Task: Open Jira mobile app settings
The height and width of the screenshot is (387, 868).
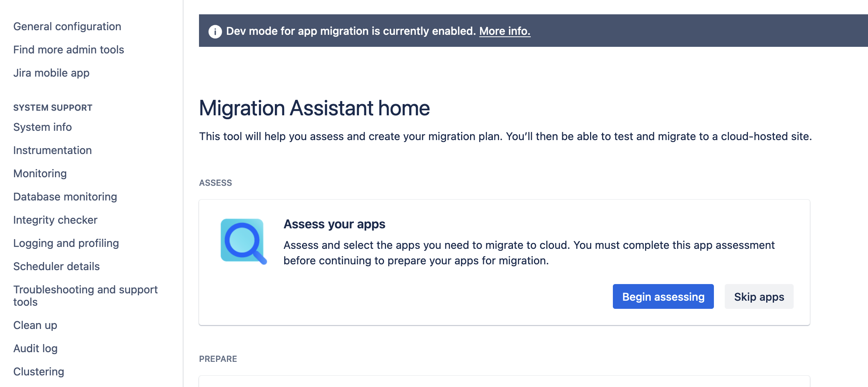Action: tap(51, 73)
